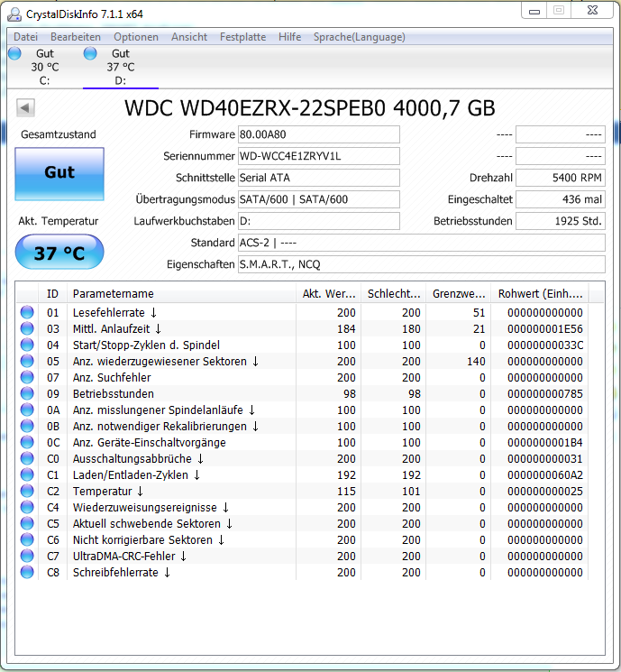Click the Betriebsstunden value 1925 Std.
The image size is (621, 672).
tap(561, 221)
